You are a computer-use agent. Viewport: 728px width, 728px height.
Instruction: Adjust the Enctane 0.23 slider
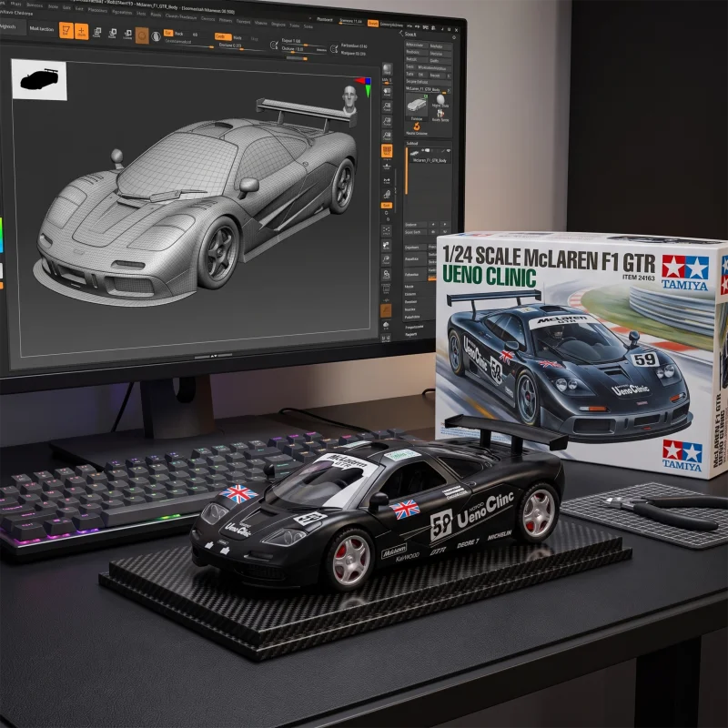point(241,48)
